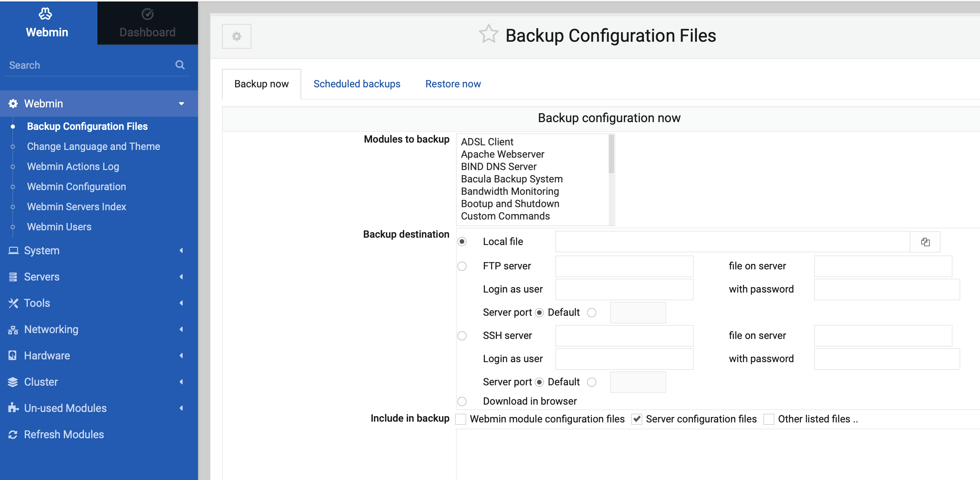The height and width of the screenshot is (480, 980).
Task: Click the Refresh Modules arrows icon
Action: click(x=13, y=434)
